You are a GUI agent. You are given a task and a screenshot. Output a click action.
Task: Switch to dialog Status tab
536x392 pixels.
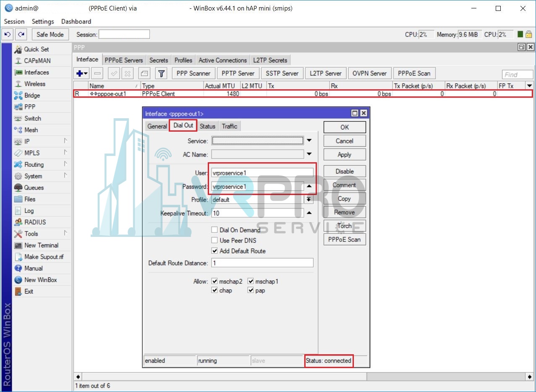pos(207,126)
